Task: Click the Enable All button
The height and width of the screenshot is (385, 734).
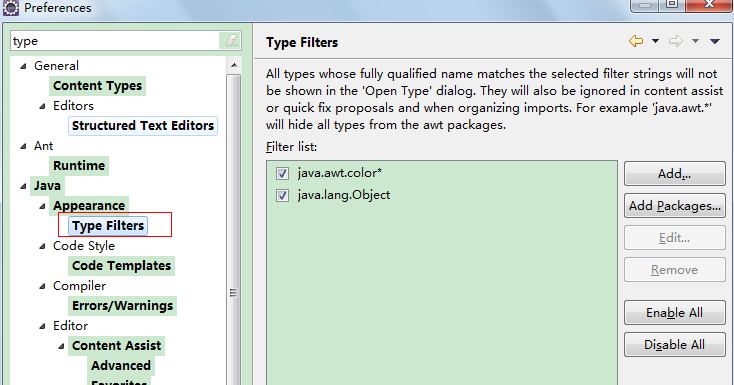Action: 675,312
